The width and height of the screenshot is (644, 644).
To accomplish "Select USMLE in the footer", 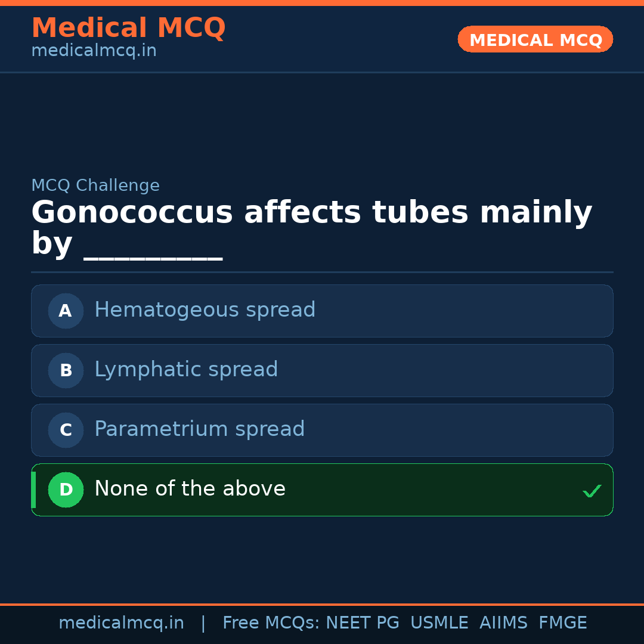I will [x=439, y=623].
